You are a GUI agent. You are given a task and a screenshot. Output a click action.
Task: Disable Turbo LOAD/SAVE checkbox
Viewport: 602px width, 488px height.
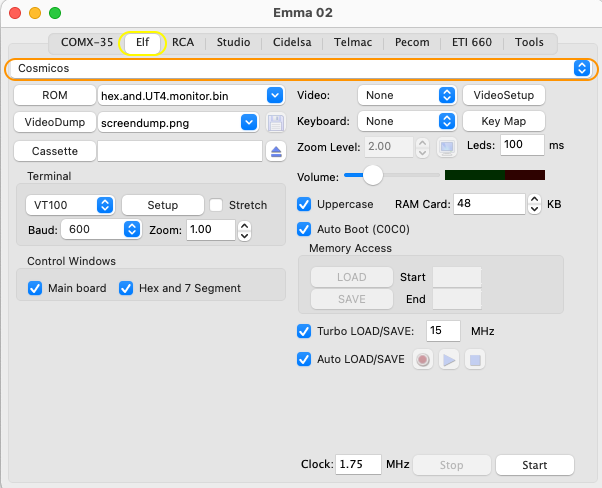point(304,331)
